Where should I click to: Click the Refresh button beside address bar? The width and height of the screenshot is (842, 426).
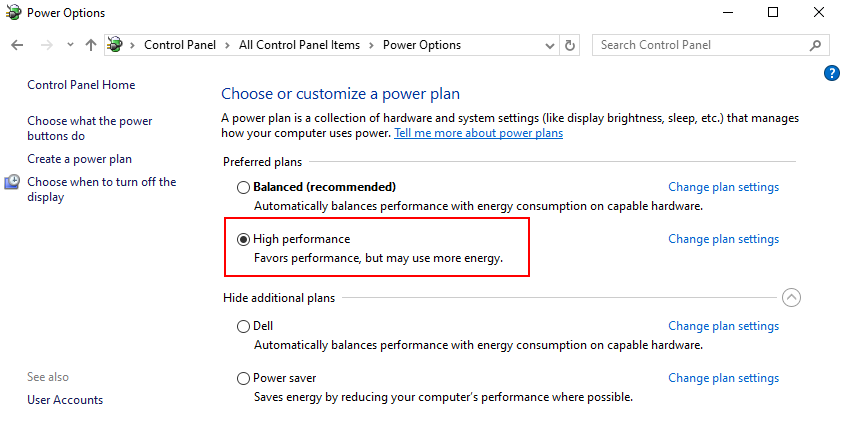[x=571, y=45]
